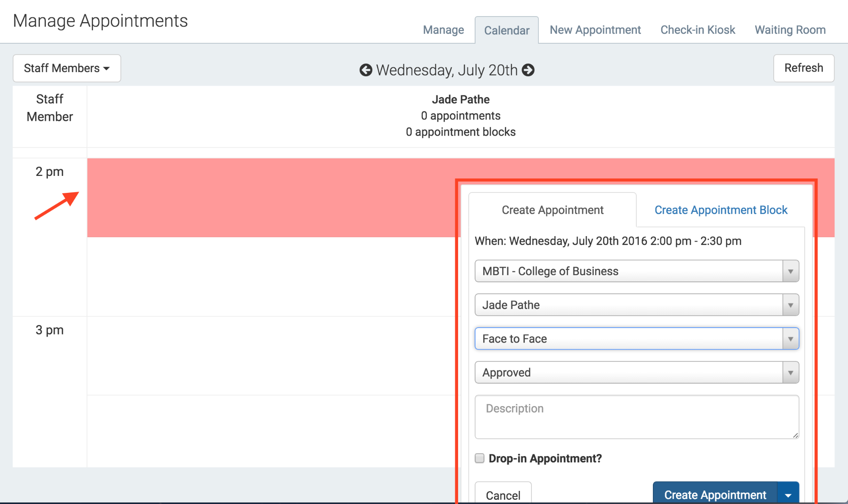
Task: Click the Staff Members dropdown caret
Action: point(107,68)
